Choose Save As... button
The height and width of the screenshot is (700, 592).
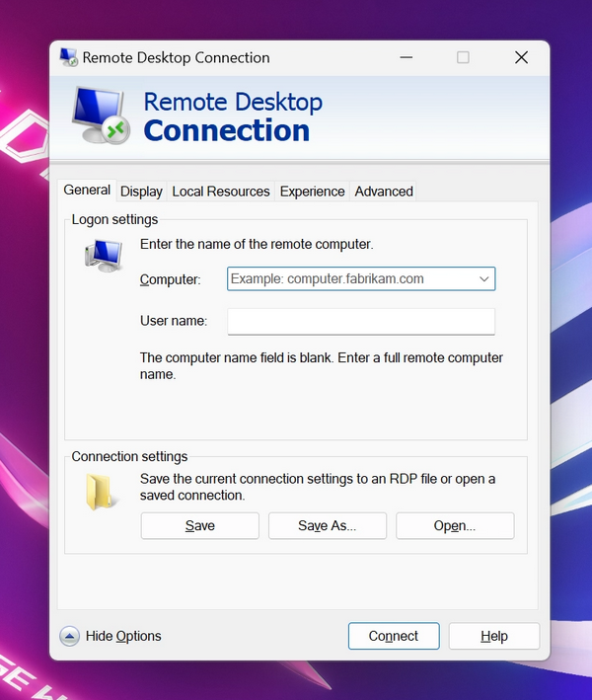click(328, 526)
